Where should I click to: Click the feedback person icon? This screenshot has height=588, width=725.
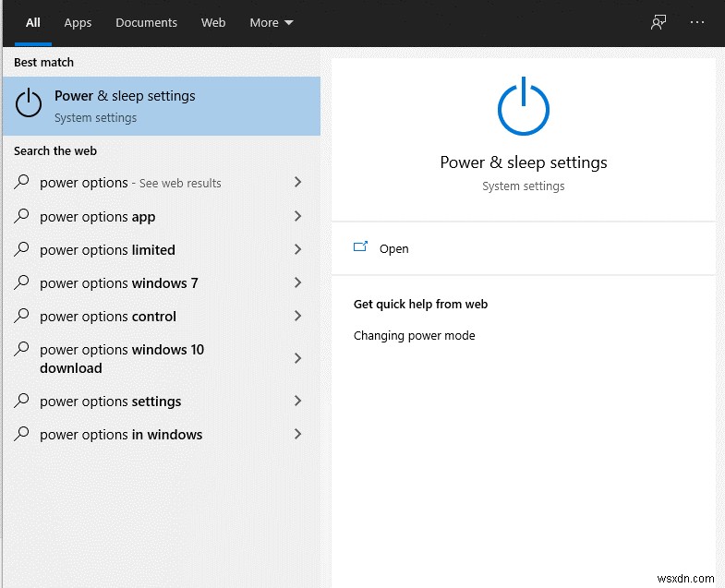click(658, 22)
